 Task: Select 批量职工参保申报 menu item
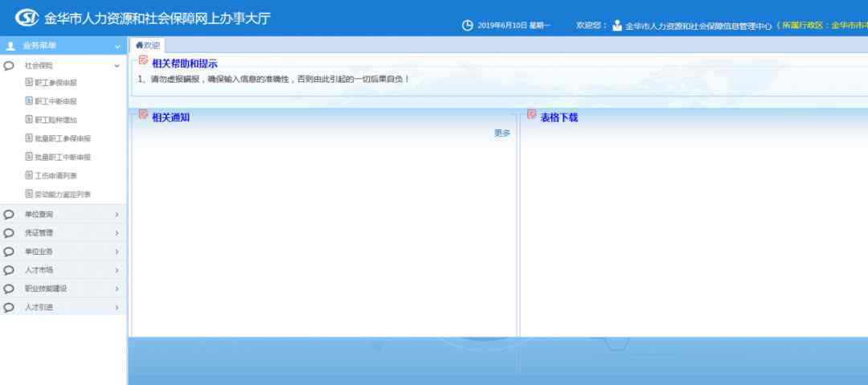click(63, 138)
